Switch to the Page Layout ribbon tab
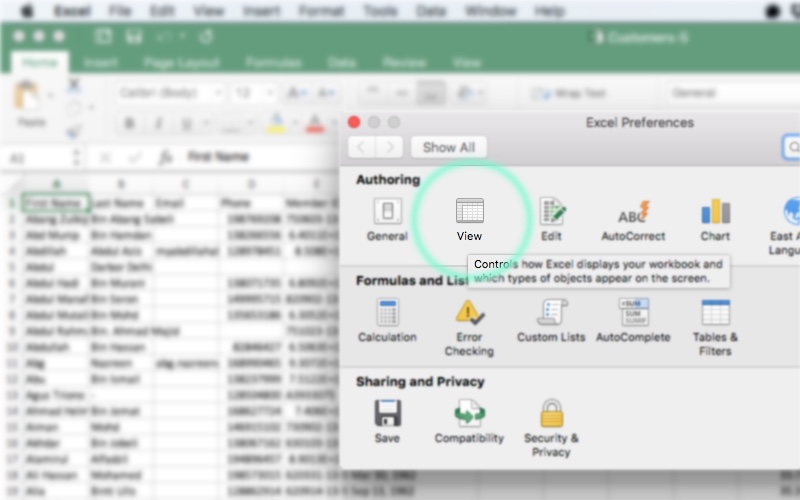The height and width of the screenshot is (500, 800). [x=182, y=63]
